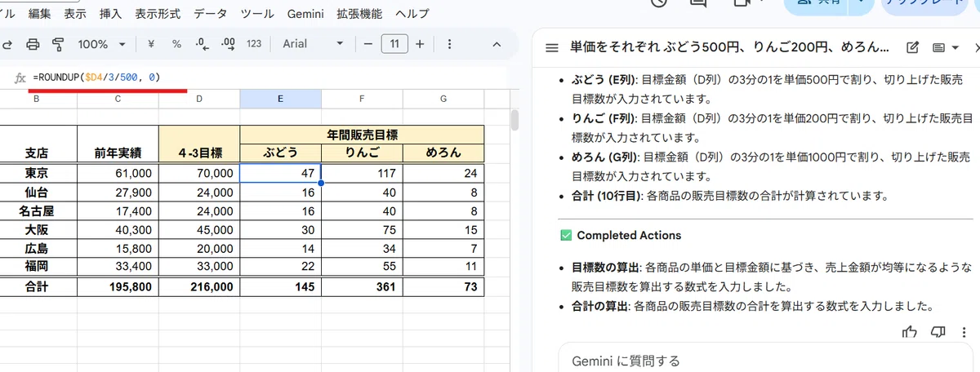Select the total cell 216,000
The width and height of the screenshot is (980, 372).
[x=199, y=287]
